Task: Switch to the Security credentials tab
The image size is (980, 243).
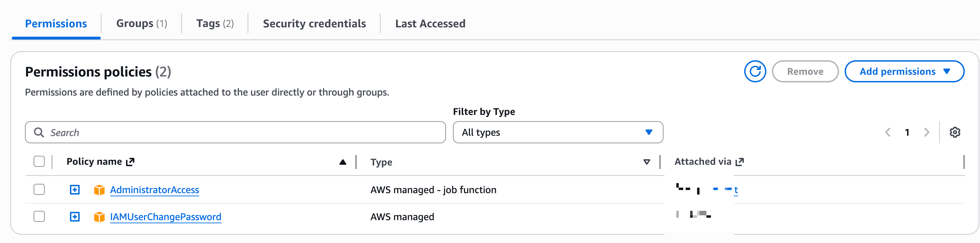Action: coord(314,24)
